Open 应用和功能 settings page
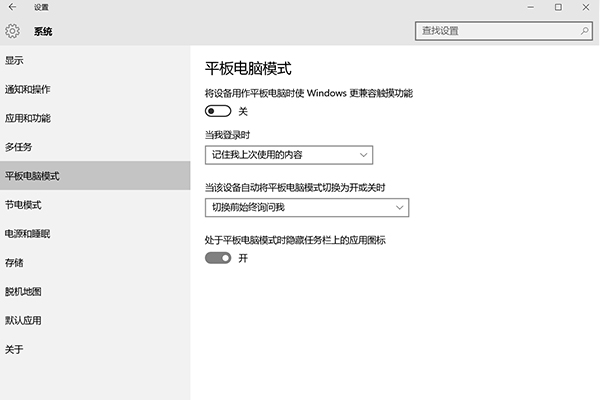Image resolution: width=600 pixels, height=400 pixels. coord(95,118)
